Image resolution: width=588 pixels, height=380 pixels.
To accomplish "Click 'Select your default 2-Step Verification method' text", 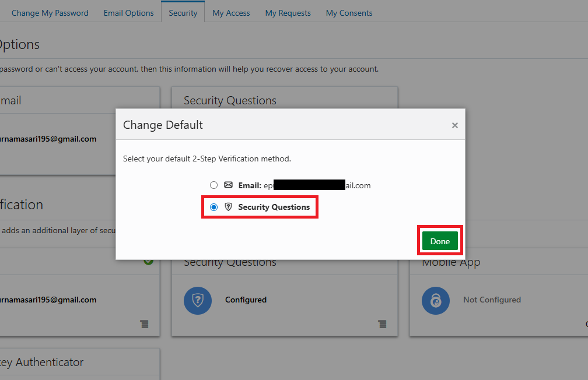I will point(207,159).
